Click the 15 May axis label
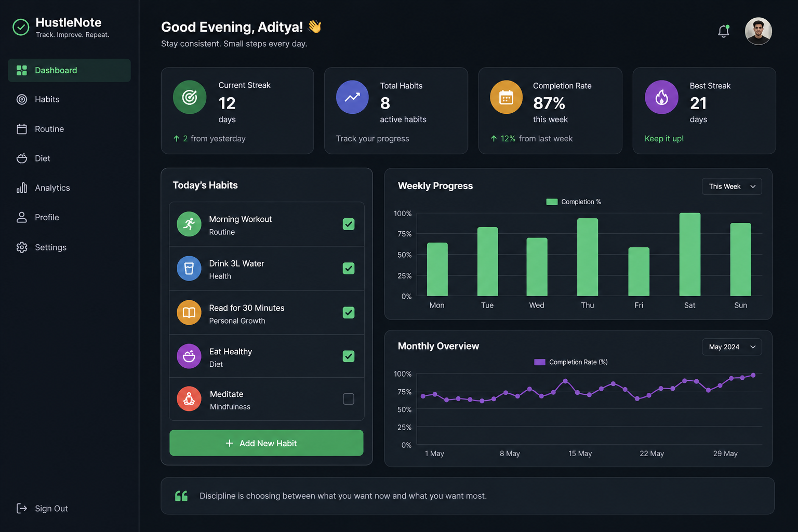The height and width of the screenshot is (532, 798). point(580,454)
